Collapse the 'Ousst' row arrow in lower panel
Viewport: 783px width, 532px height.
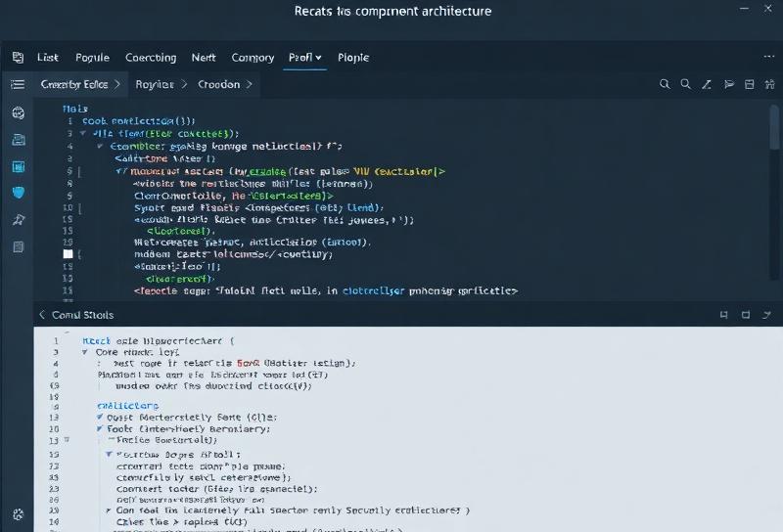click(100, 417)
